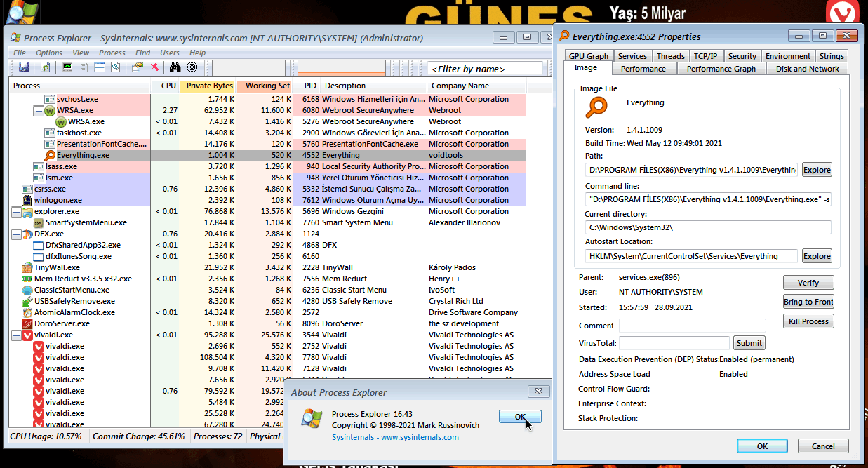Click the Vivaldi icon of parent vivaldi.exe PID 3544

click(x=27, y=335)
